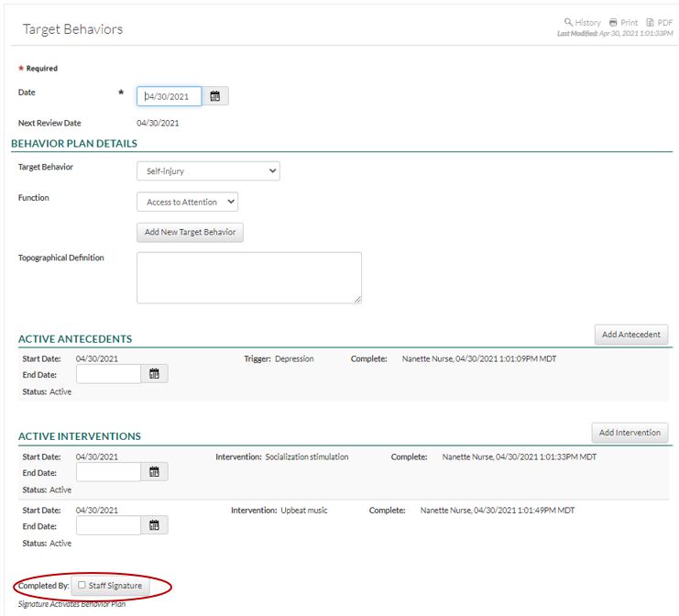Click the Print printer icon
This screenshot has width=679, height=616.
point(613,22)
